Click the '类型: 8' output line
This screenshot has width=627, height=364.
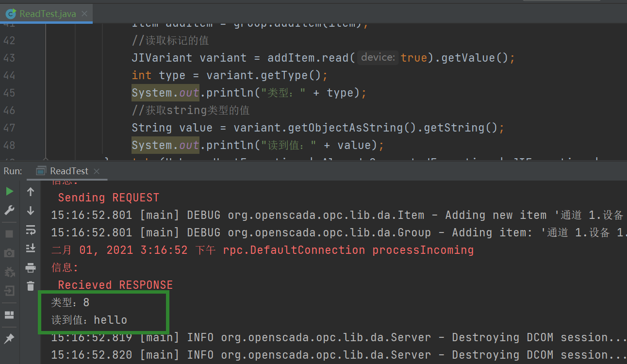[70, 302]
